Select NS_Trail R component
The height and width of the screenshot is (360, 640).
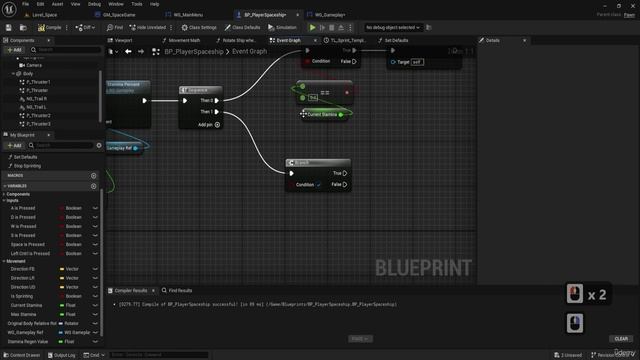[x=36, y=99]
